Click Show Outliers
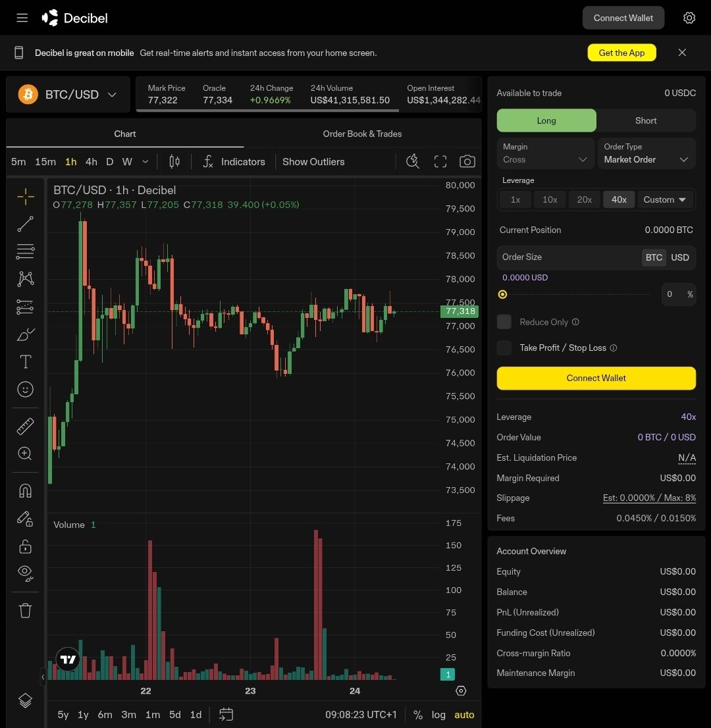 click(x=313, y=161)
